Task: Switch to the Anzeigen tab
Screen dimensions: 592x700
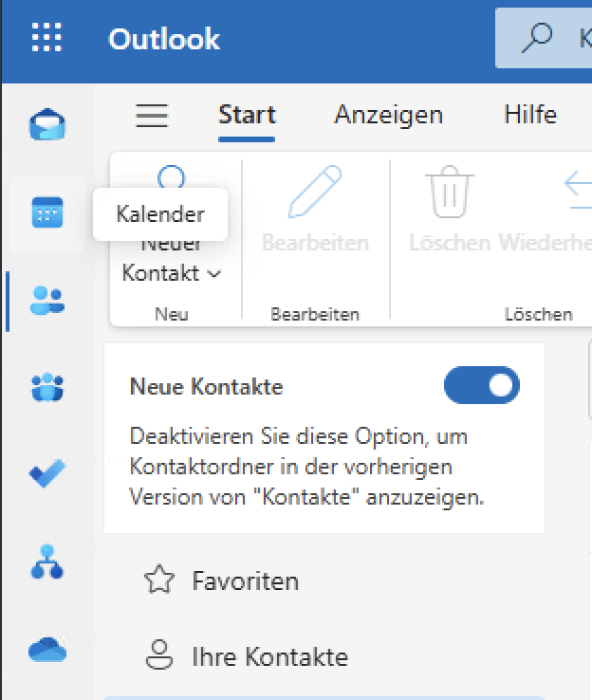Action: [x=389, y=115]
